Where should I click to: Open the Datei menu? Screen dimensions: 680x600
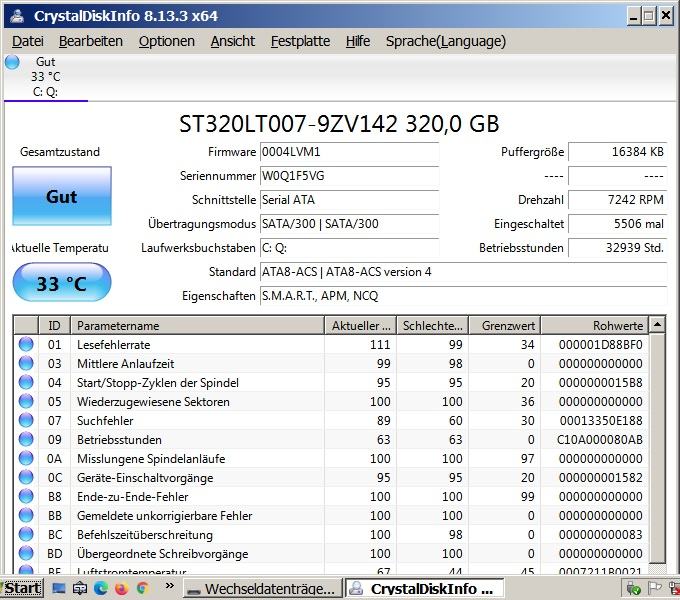coord(28,41)
